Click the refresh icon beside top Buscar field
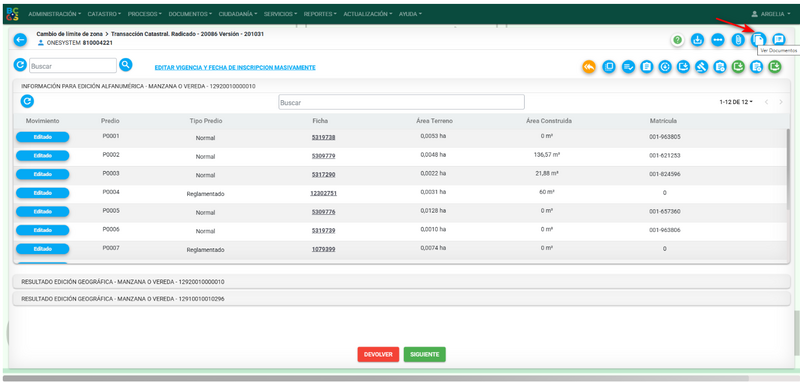Image resolution: width=800 pixels, height=382 pixels. click(20, 65)
